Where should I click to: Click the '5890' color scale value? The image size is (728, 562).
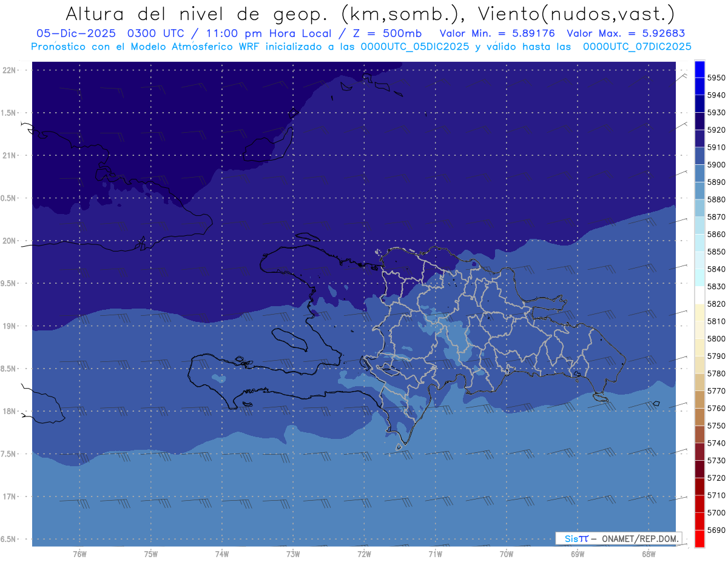[716, 182]
